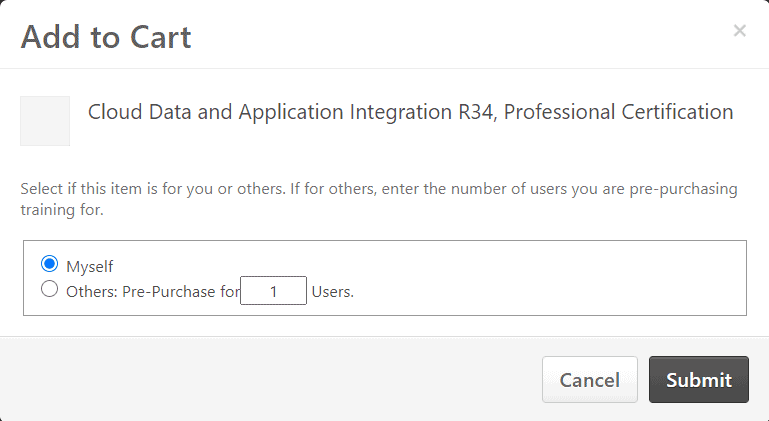
Task: Click the Add to Cart heading
Action: pyautogui.click(x=106, y=37)
